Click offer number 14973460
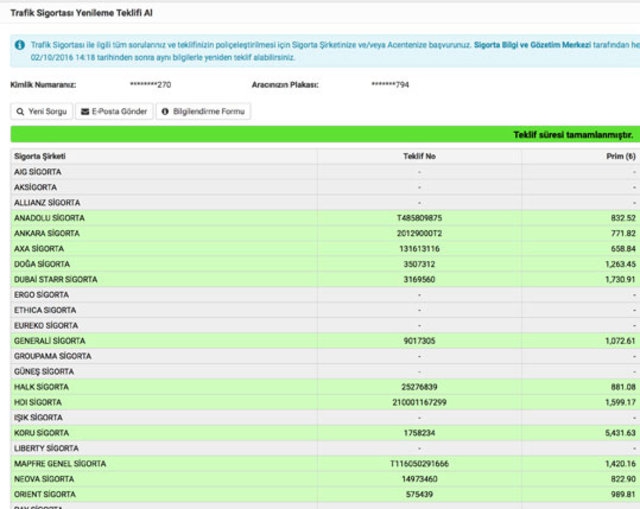This screenshot has width=640, height=509. (x=419, y=479)
